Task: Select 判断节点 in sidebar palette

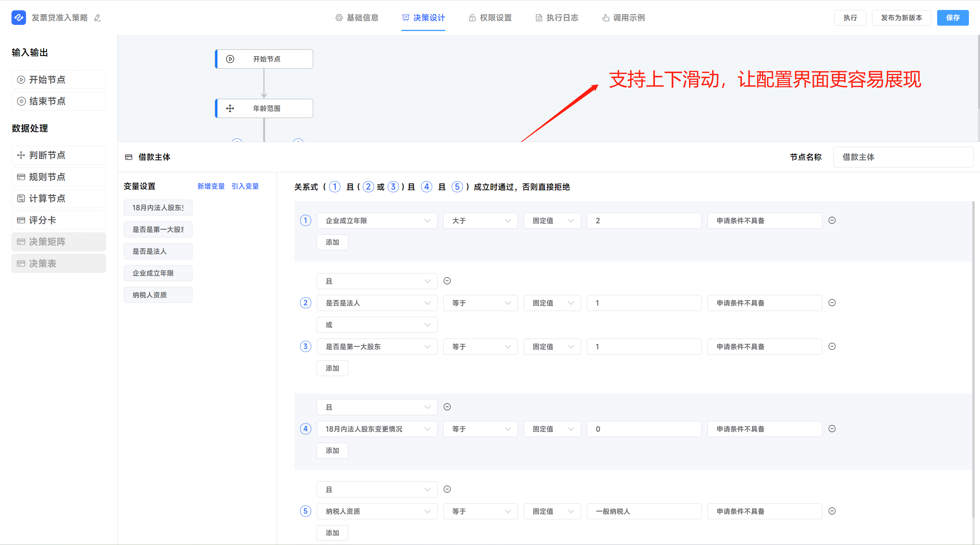Action: 59,155
